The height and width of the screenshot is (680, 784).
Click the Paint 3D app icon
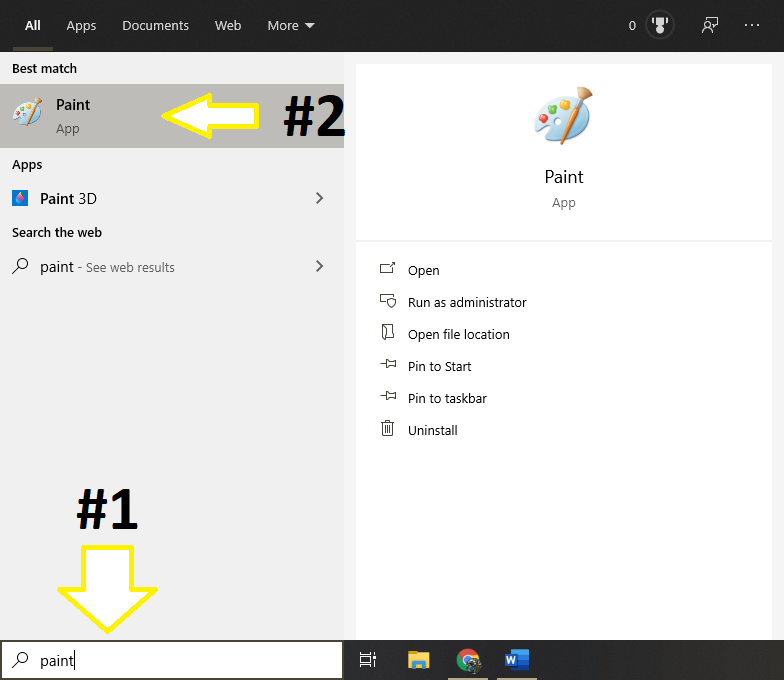(20, 198)
